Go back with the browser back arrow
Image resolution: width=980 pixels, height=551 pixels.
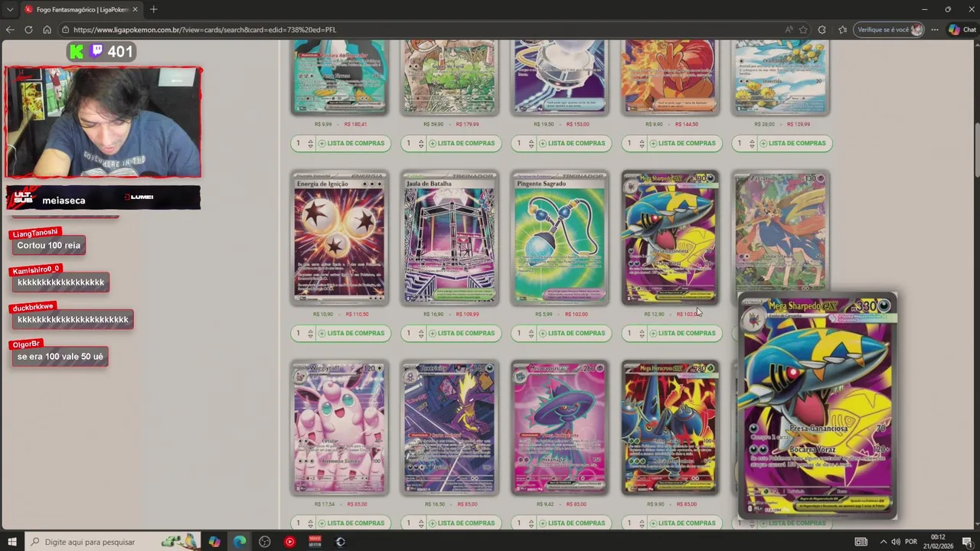point(10,30)
